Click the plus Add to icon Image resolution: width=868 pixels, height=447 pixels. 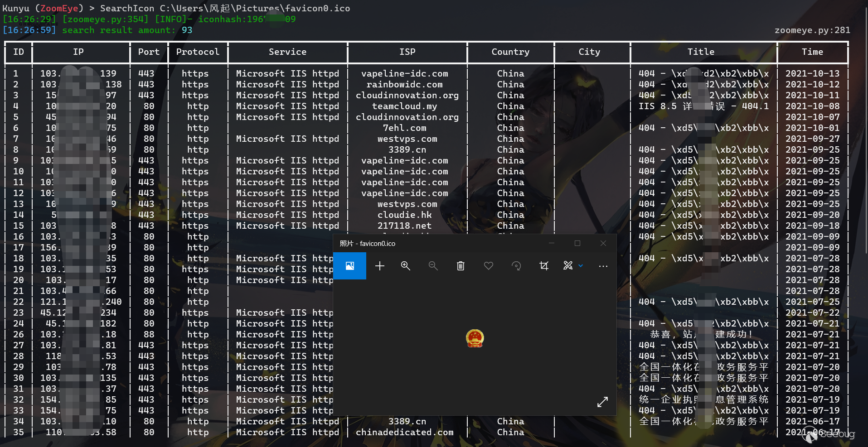pos(380,266)
